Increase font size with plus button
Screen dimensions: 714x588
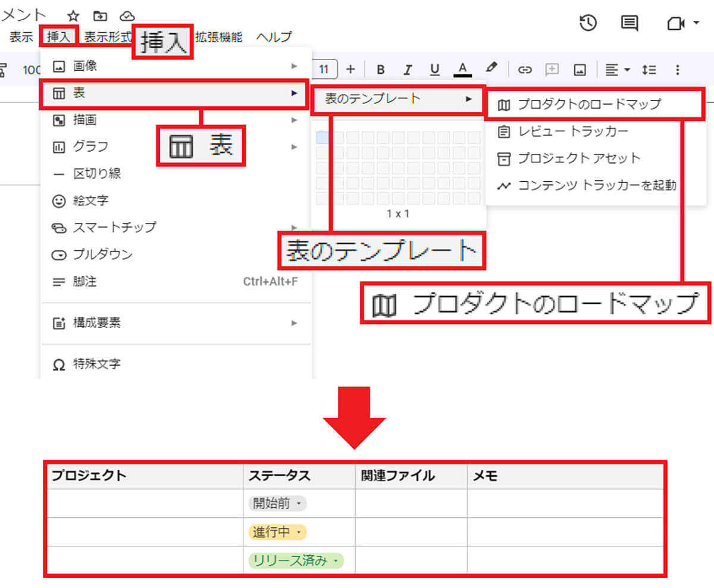(x=350, y=70)
